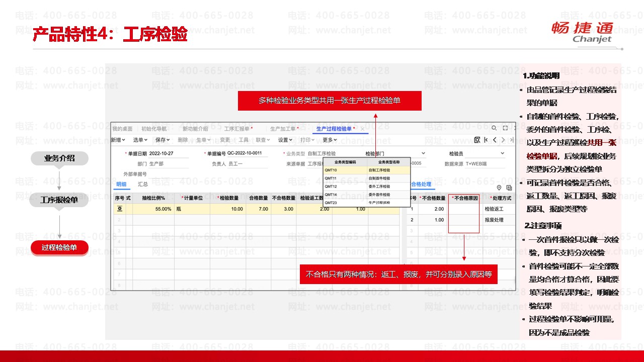This screenshot has width=644, height=362.
Task: Expand the 检验部门 dropdown arrow
Action: [423, 153]
